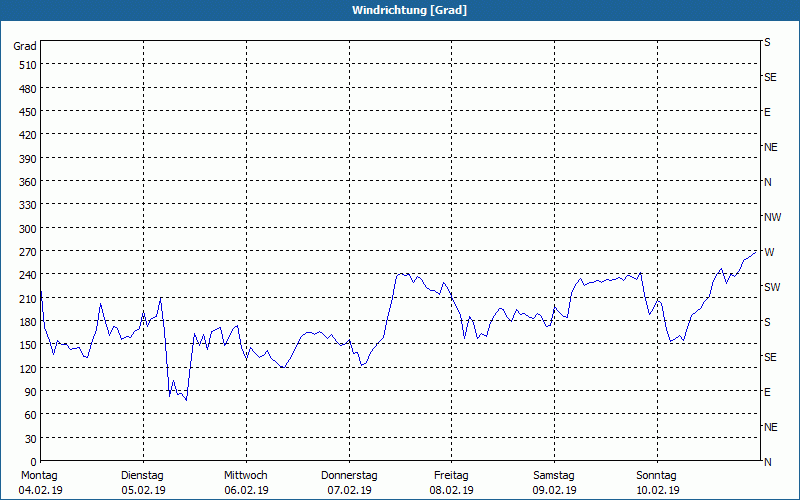This screenshot has height=500, width=800.
Task: Click the 'NW' compass label
Action: pyautogui.click(x=772, y=217)
